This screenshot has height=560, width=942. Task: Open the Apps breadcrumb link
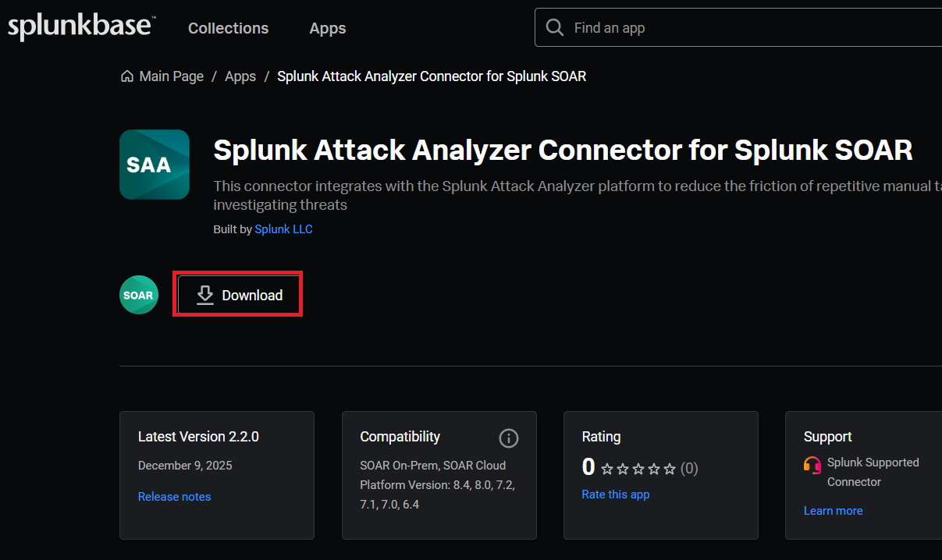click(240, 76)
